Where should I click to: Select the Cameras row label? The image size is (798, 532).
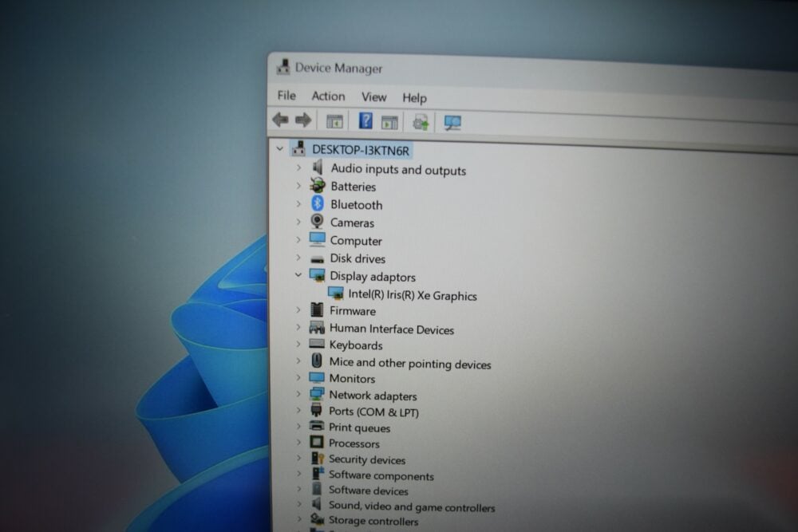pyautogui.click(x=352, y=223)
